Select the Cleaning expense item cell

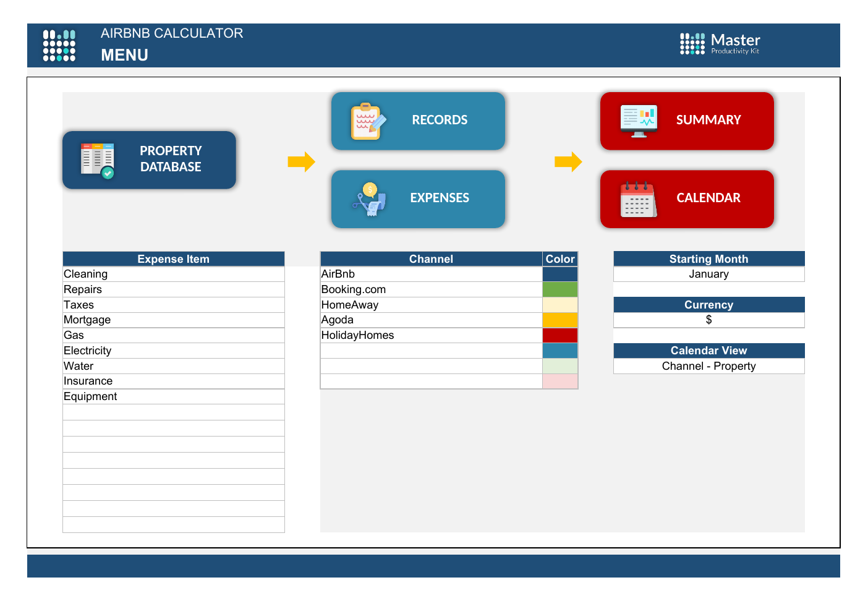(x=174, y=274)
